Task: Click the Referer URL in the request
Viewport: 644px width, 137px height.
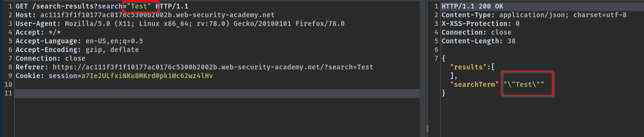Action: coord(213,67)
